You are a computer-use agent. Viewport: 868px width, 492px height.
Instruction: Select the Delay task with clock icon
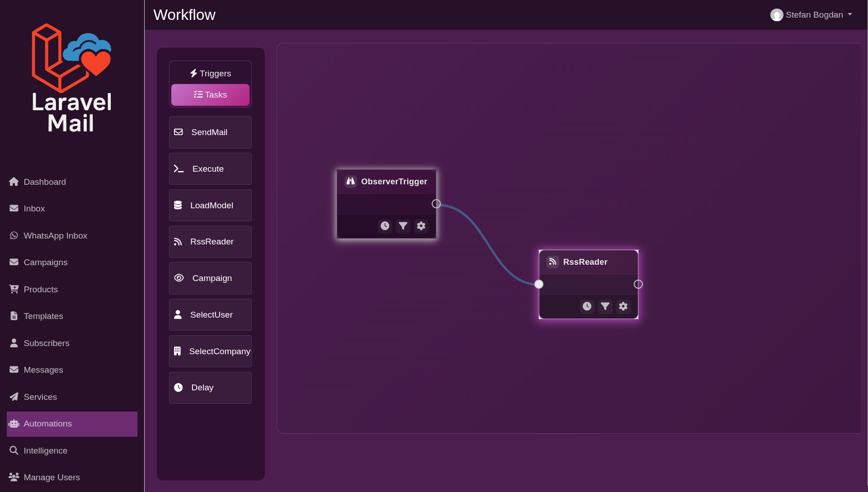point(210,388)
